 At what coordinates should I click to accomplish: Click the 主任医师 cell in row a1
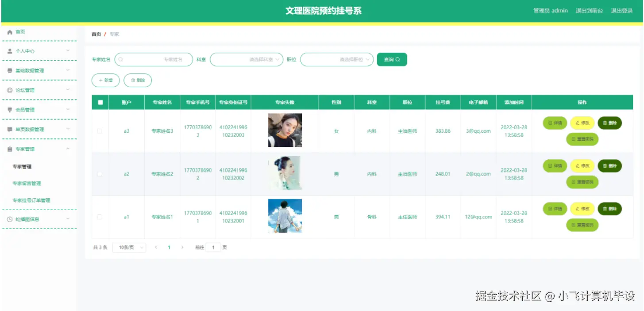click(x=407, y=217)
